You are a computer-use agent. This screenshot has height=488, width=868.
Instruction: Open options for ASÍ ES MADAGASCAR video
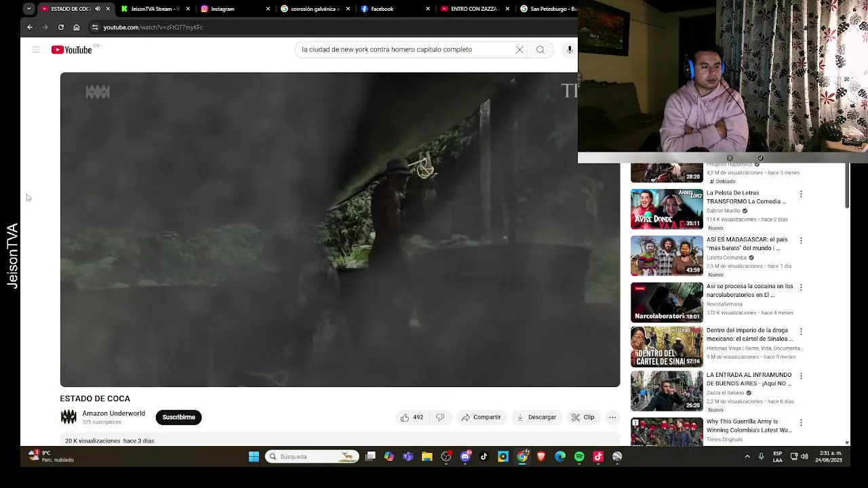pos(801,241)
